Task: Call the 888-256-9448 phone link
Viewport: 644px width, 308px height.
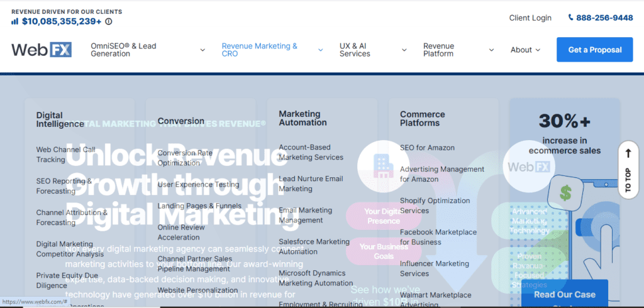Action: coord(604,18)
